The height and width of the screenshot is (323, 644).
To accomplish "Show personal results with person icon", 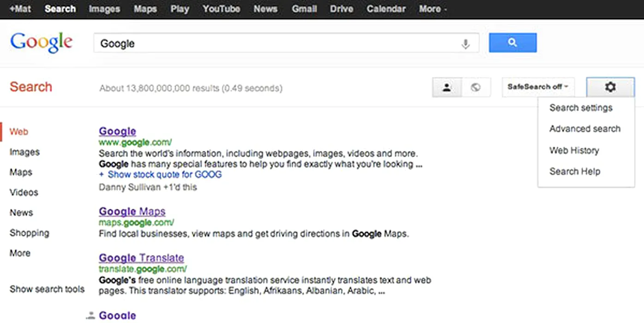I will tap(446, 87).
